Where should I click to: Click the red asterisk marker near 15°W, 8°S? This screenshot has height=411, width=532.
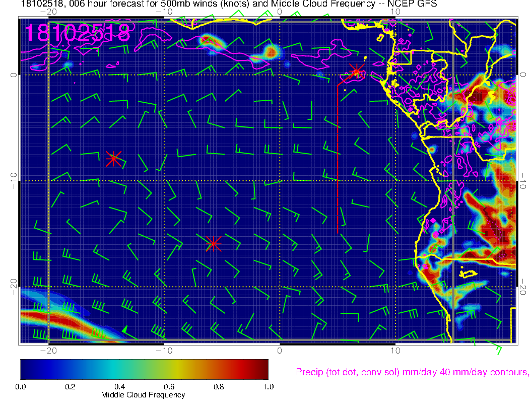coord(114,158)
